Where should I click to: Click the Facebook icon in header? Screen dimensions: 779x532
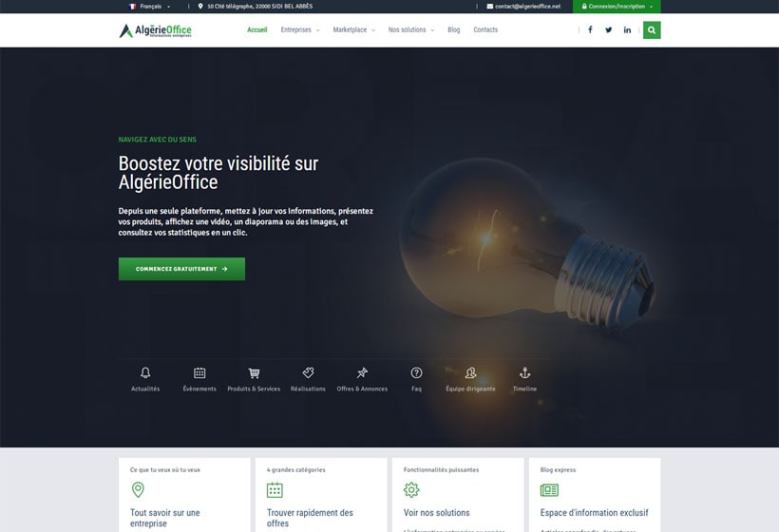click(x=590, y=29)
